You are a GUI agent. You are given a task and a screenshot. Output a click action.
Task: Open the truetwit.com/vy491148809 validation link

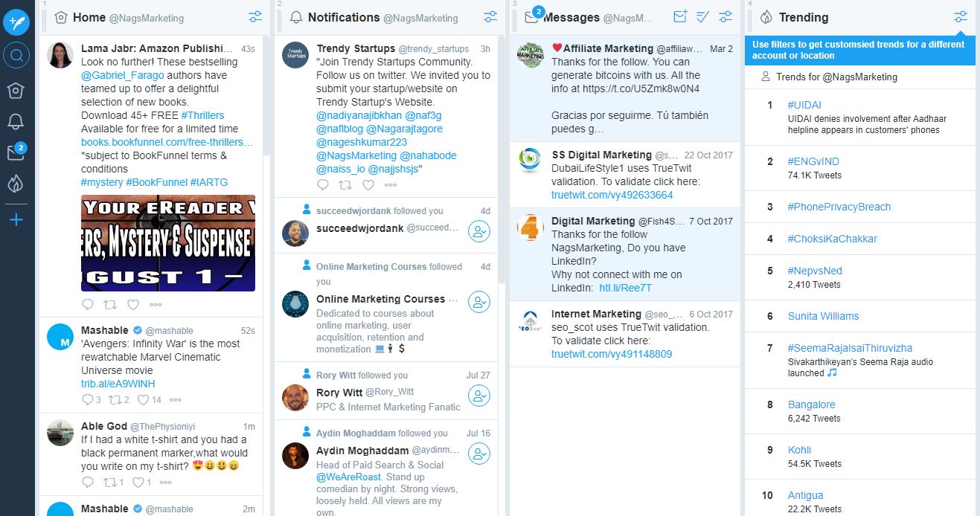pyautogui.click(x=612, y=354)
